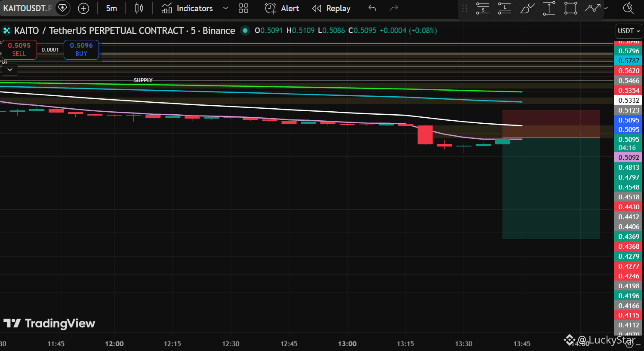Screen dimensions: 644x351
Task: Click the cyan 0.5787 price label
Action: point(629,61)
